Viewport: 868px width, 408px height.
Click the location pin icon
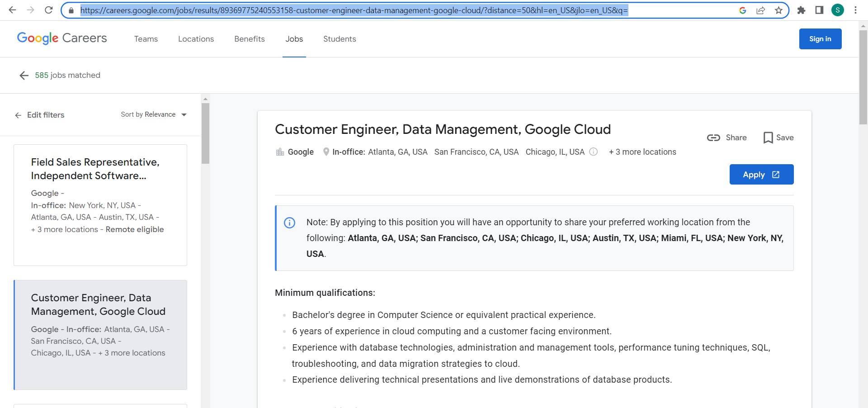326,152
